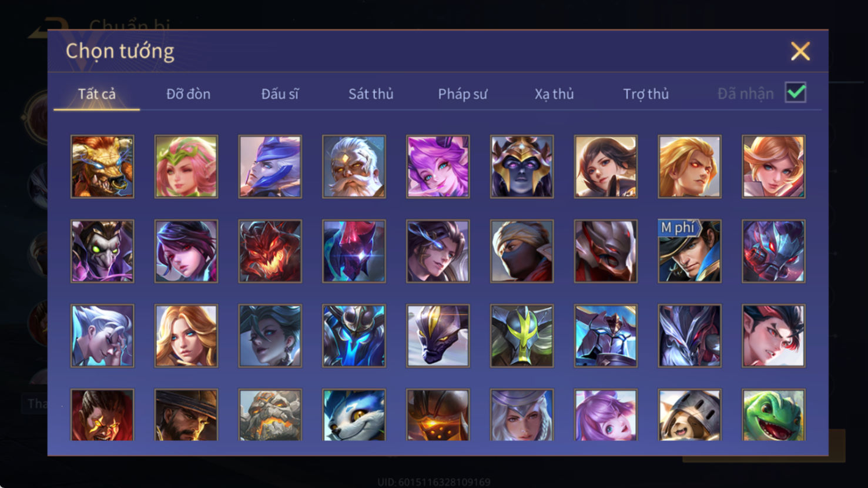Image resolution: width=868 pixels, height=488 pixels.
Task: Select the green chameleon hero portrait
Action: (x=773, y=415)
